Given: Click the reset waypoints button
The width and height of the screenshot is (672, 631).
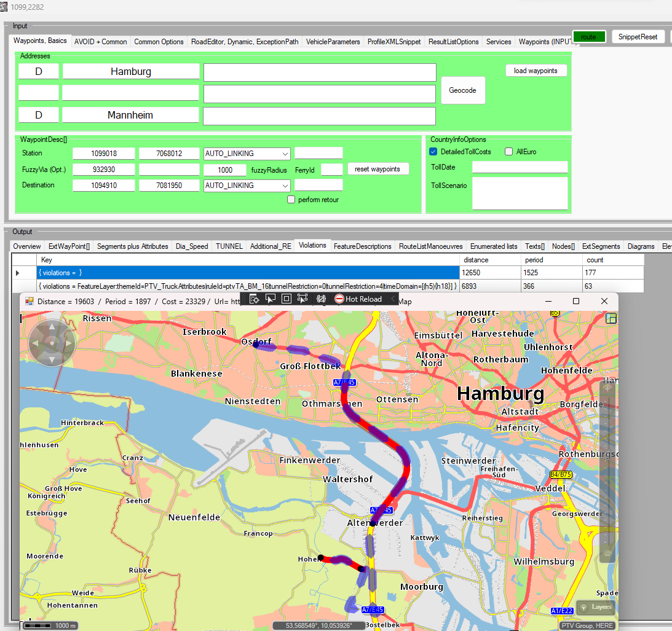Looking at the screenshot, I should point(378,169).
